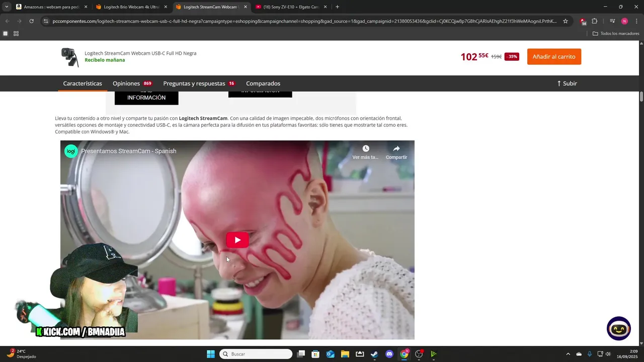The height and width of the screenshot is (362, 644).
Task: Click the microphone tray icon
Action: pyautogui.click(x=590, y=354)
